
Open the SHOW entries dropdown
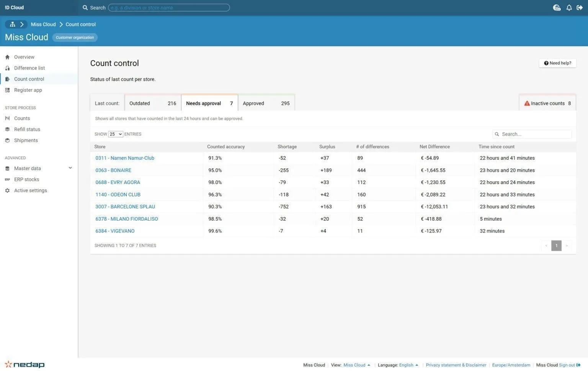(115, 134)
